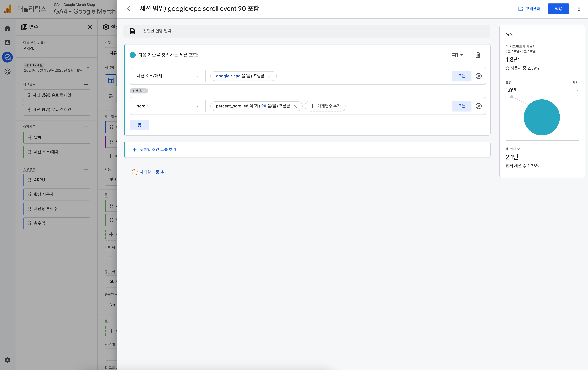The height and width of the screenshot is (370, 588).
Task: Add an include condition group 포함할 조건 그룹 추가
Action: tap(154, 150)
